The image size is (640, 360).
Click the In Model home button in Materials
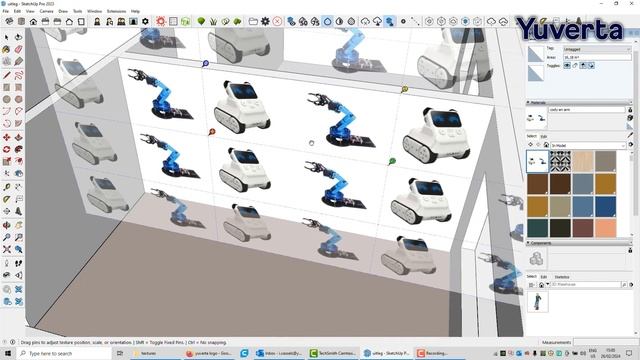tap(546, 145)
